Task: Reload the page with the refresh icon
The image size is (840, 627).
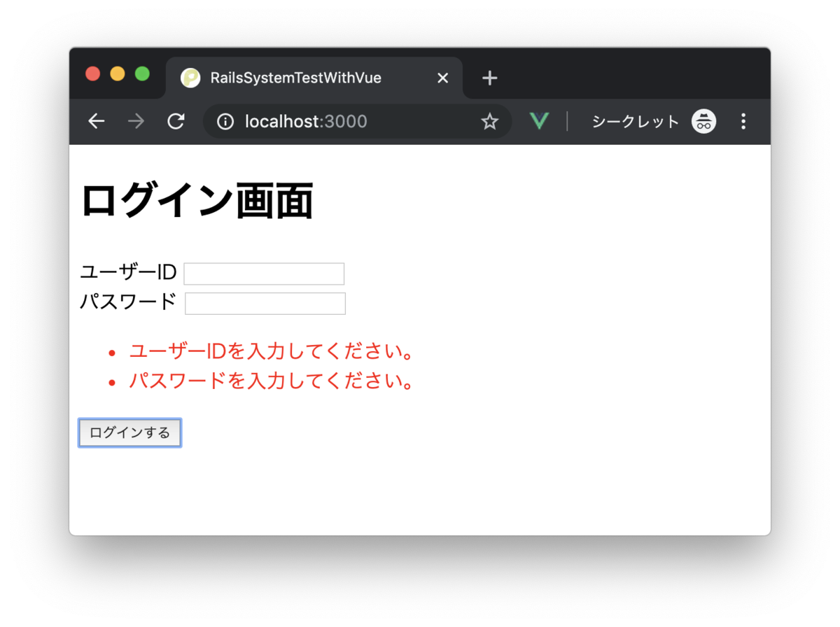Action: pyautogui.click(x=176, y=121)
